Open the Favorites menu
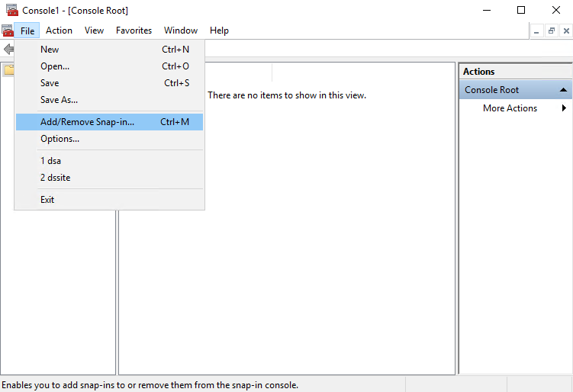This screenshot has height=392, width=573. (x=134, y=31)
